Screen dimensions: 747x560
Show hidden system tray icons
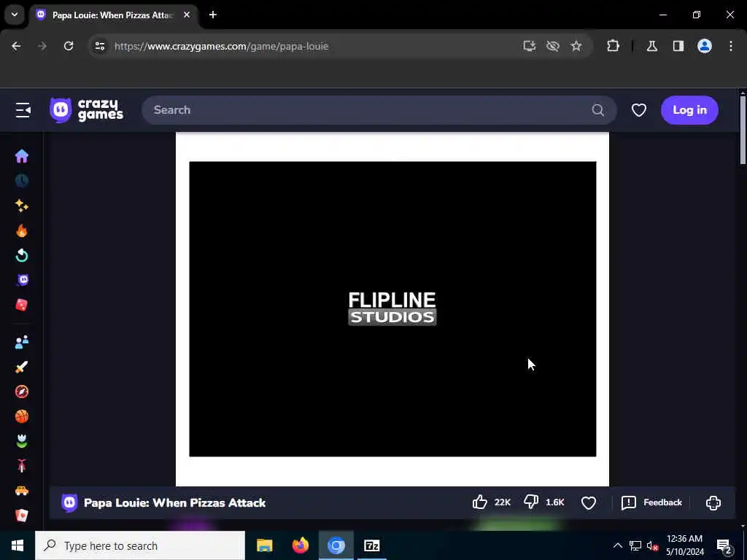point(617,545)
